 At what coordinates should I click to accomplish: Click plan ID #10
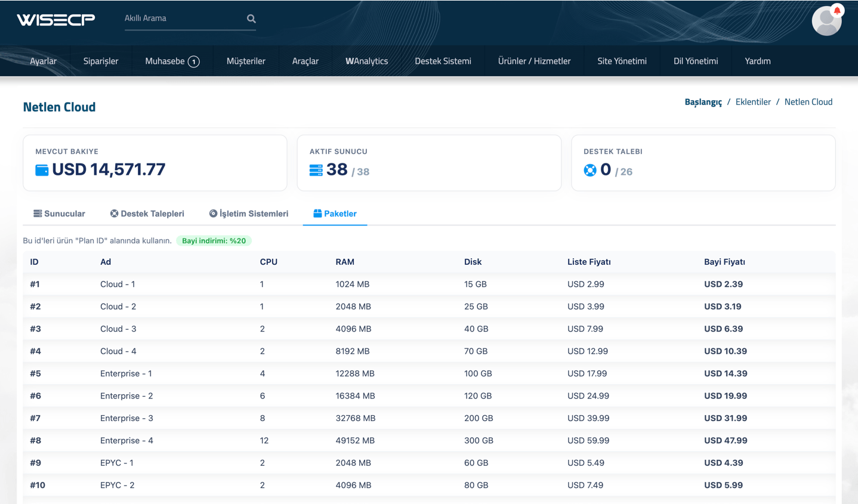coord(38,486)
